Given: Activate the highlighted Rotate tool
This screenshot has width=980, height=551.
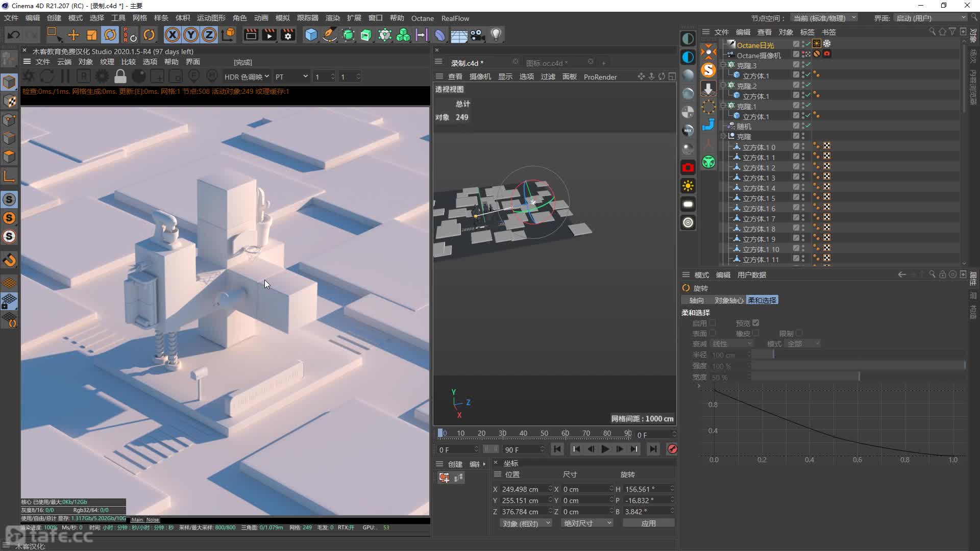Looking at the screenshot, I should tap(110, 35).
